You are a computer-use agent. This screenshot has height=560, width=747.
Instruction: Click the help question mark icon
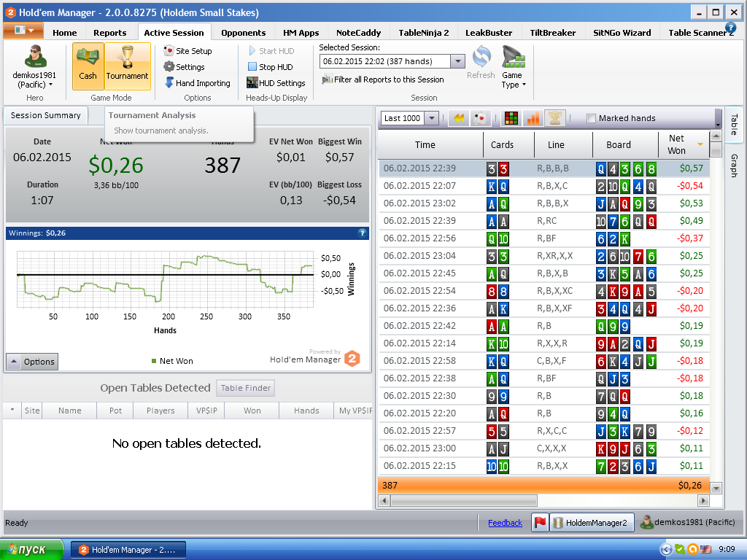pos(730,28)
